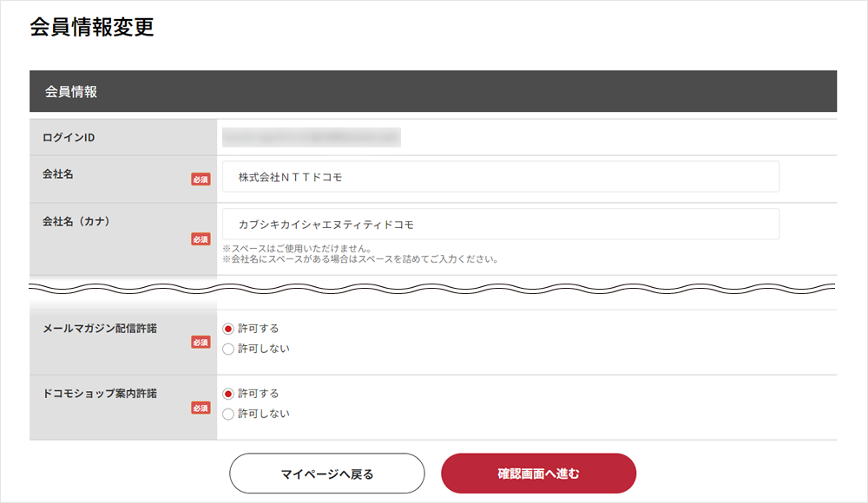
Task: Click the 必須 badge beside 会社名（カナ）
Action: click(201, 239)
